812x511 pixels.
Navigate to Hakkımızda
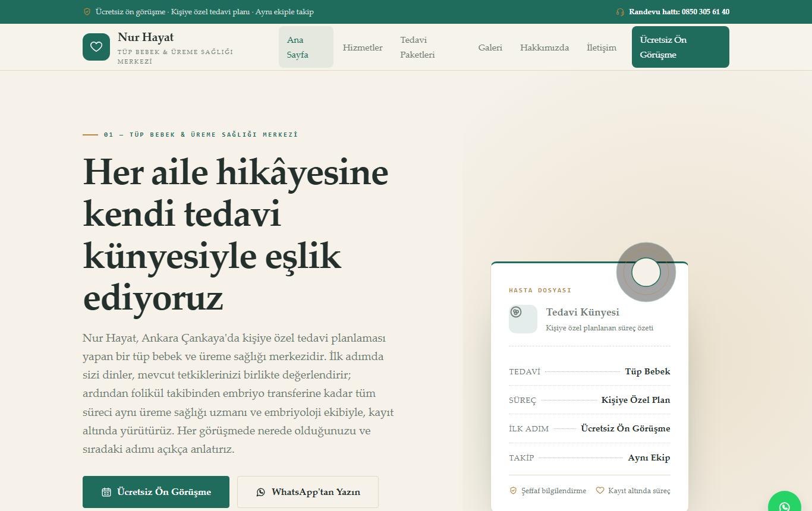(545, 48)
